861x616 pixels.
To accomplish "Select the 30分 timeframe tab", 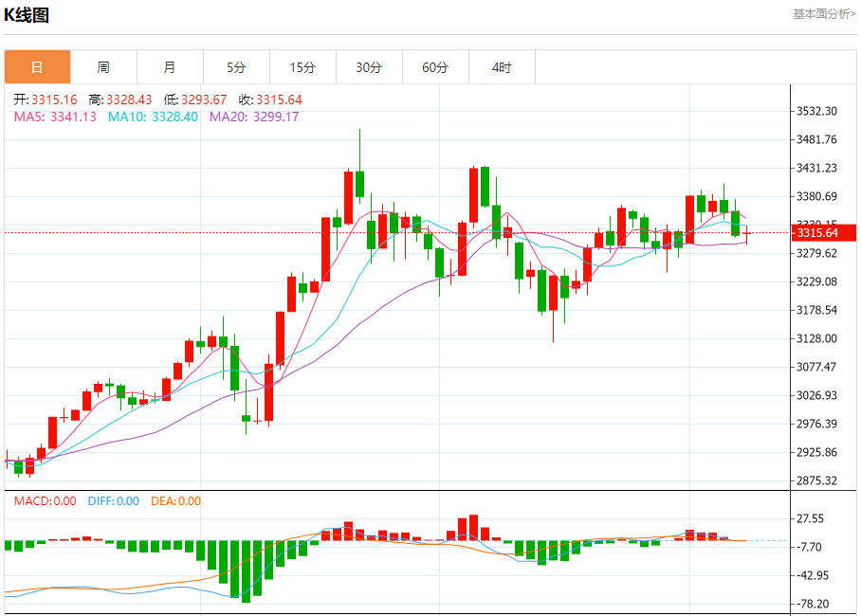I will click(x=370, y=67).
